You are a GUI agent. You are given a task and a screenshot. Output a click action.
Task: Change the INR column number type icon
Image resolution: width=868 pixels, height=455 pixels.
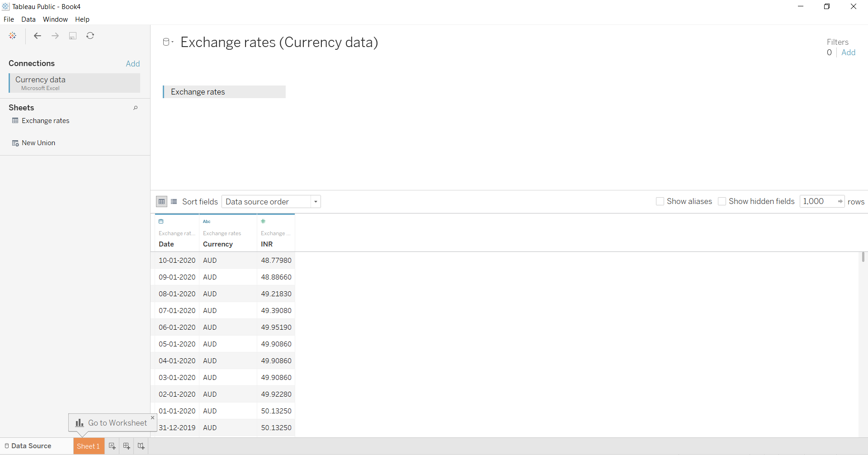pyautogui.click(x=263, y=222)
